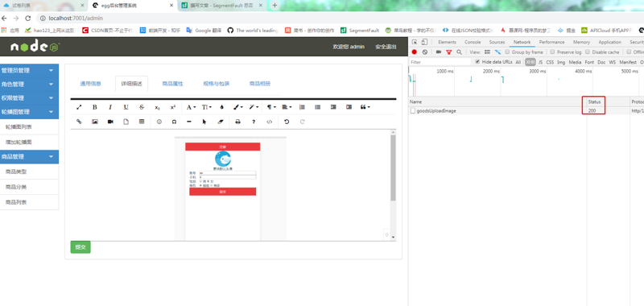Increase the paragraph indent
This screenshot has width=644, height=306.
pos(349,107)
